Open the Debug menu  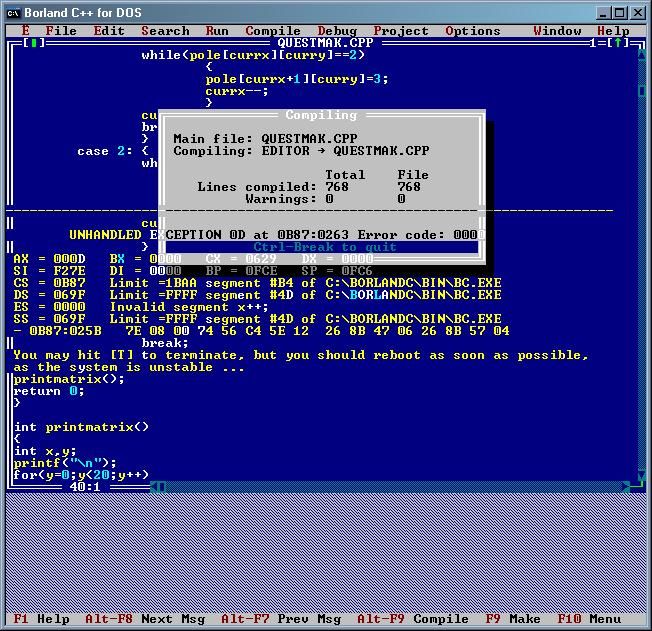pos(337,31)
